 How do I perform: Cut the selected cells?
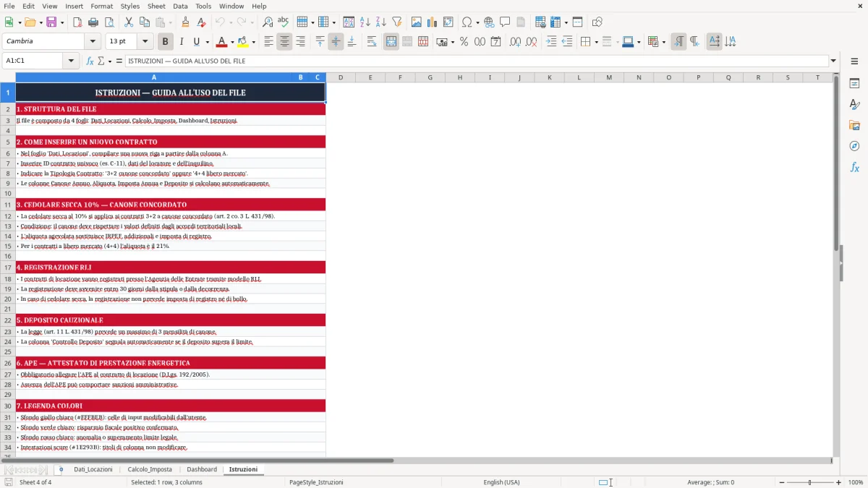(x=129, y=22)
